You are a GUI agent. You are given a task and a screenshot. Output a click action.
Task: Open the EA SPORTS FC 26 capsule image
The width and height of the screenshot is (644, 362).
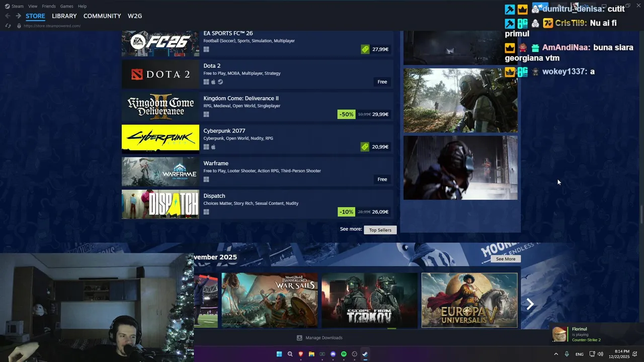(160, 43)
